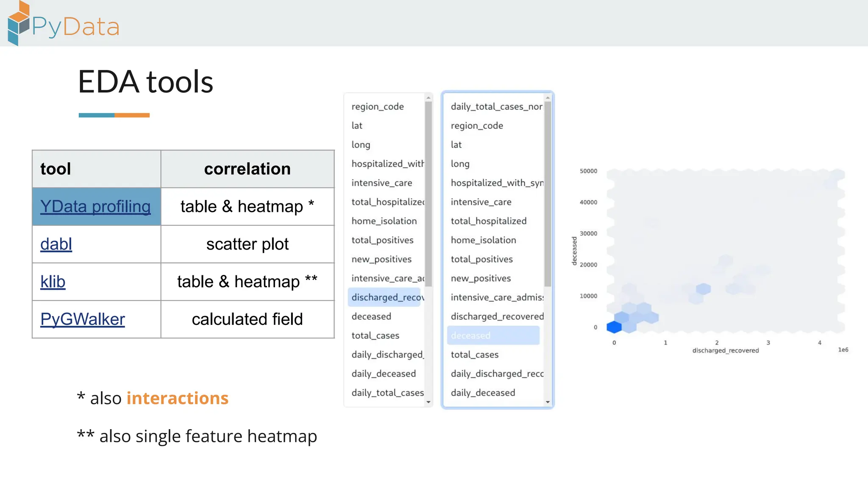Click the 'table & heatmap *' cell
The image size is (868, 488).
248,206
